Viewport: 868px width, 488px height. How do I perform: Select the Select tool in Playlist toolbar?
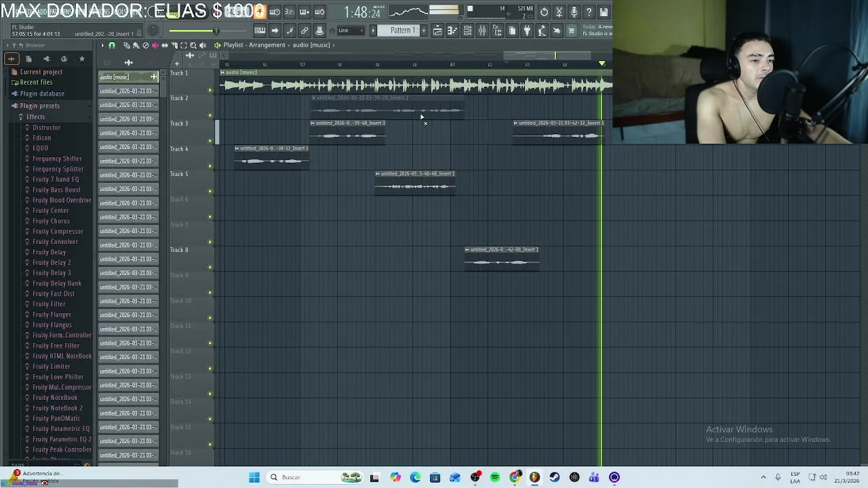pos(184,45)
